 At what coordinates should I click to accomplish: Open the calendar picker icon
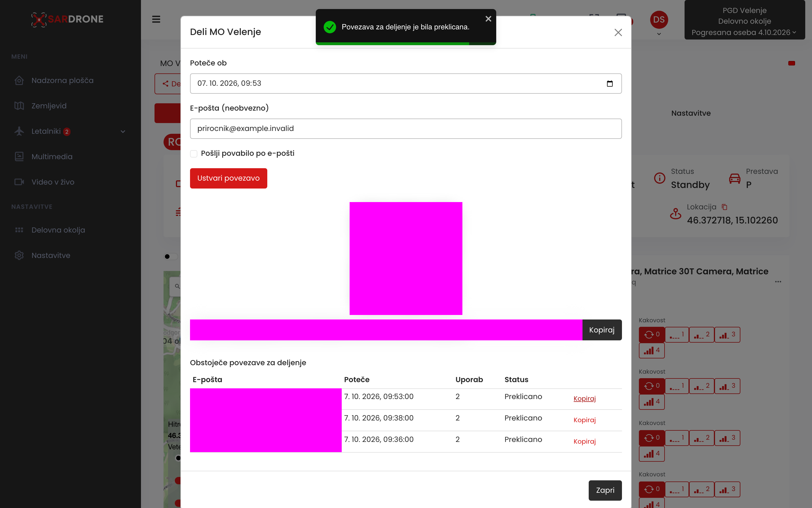tap(610, 84)
